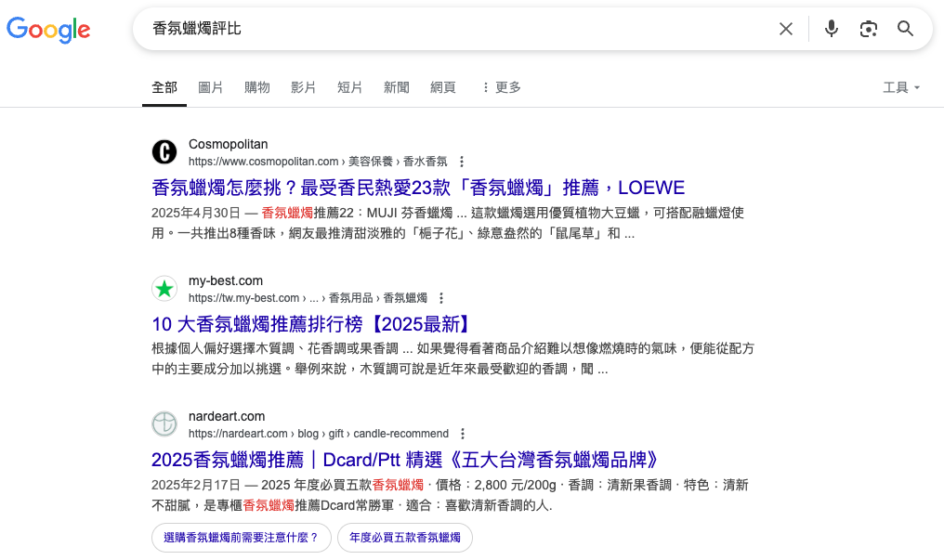This screenshot has width=944, height=560.
Task: Click the Cosmopolitan site favicon
Action: (164, 151)
